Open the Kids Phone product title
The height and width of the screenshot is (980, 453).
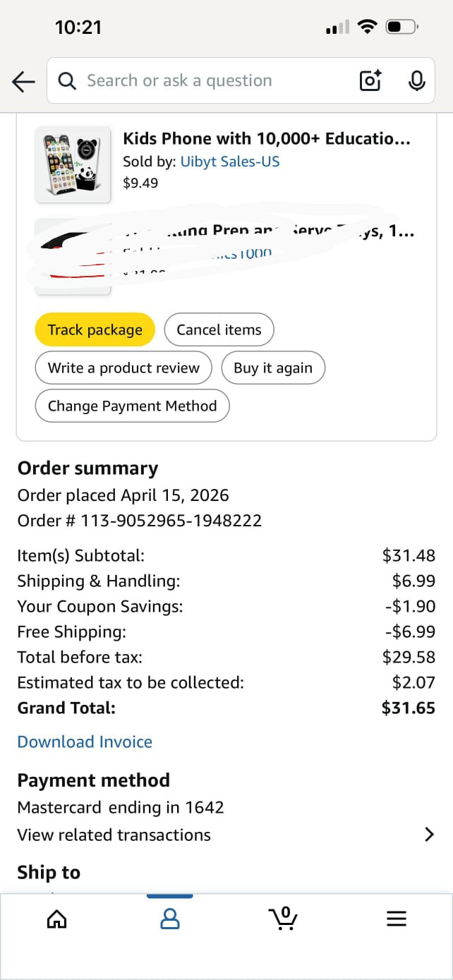click(267, 138)
